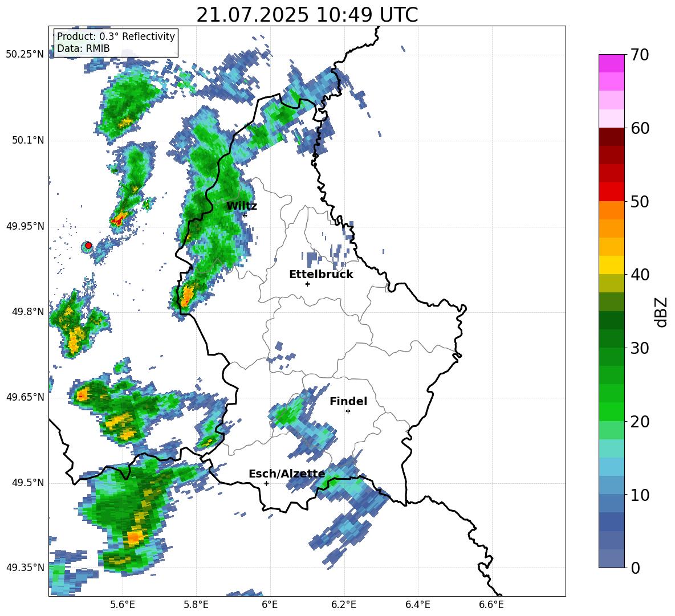Image resolution: width=675 pixels, height=616 pixels.
Task: Click the bright red colorbar swatch above 50
Action: pyautogui.click(x=612, y=192)
